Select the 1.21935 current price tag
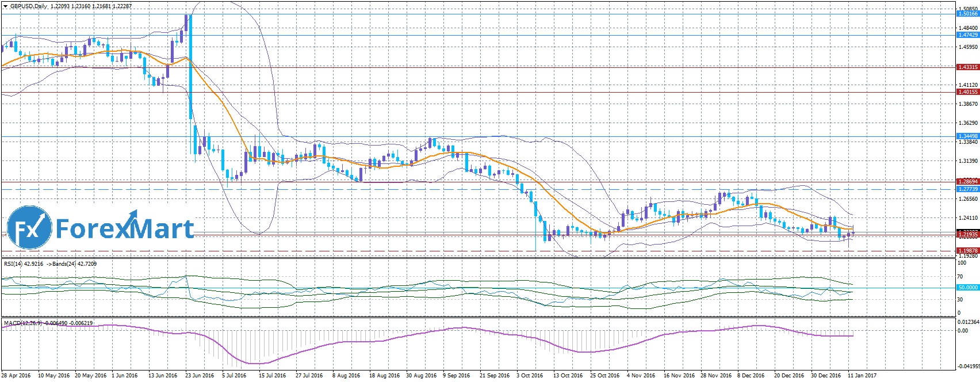980x382 pixels. (967, 234)
